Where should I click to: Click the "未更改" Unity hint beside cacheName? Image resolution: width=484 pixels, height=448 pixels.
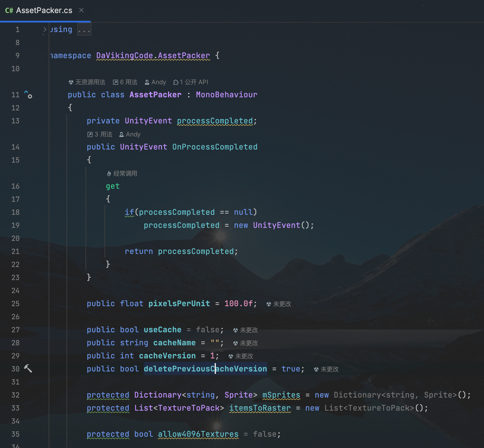pos(246,343)
